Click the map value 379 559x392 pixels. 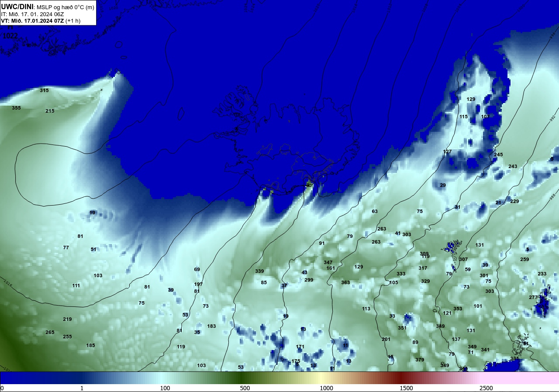point(420,360)
